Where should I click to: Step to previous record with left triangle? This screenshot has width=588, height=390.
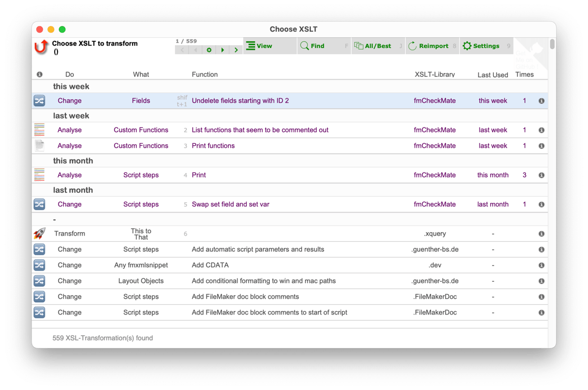pyautogui.click(x=195, y=50)
